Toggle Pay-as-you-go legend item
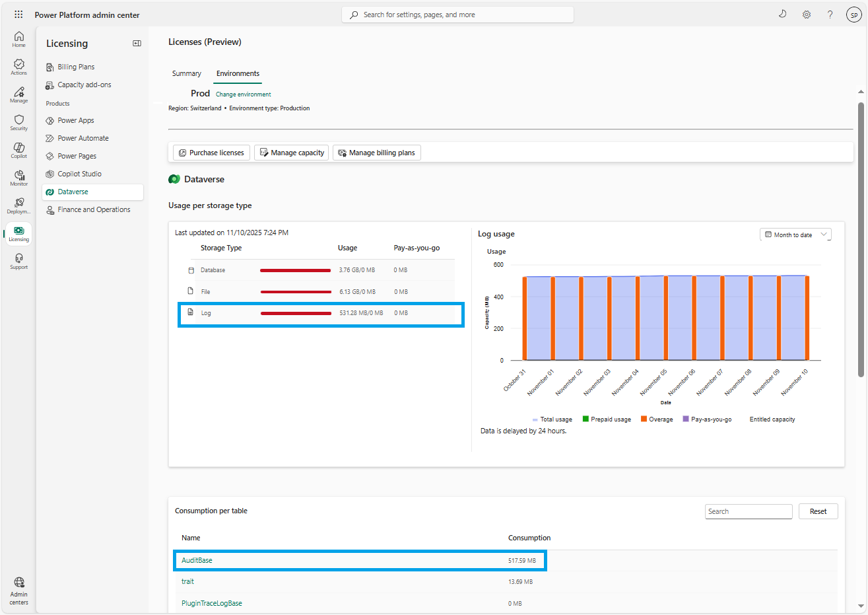Screen dimensions: 868x615 (707, 419)
